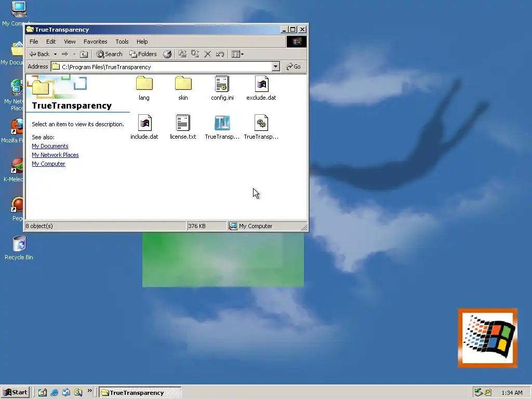Follow the My Computer link
This screenshot has width=532, height=399.
(48, 164)
